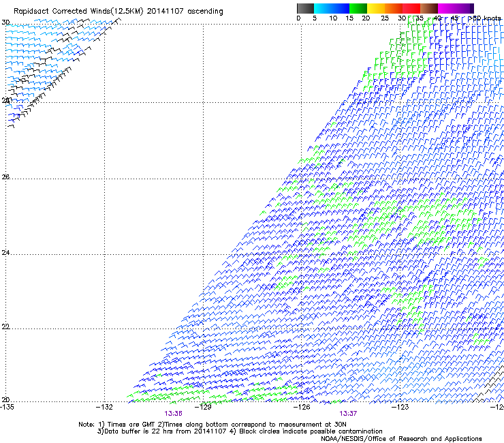The height and width of the screenshot is (443, 504).
Task: Click the cyan-blue 5-15 knots color band
Action: [x=332, y=8]
